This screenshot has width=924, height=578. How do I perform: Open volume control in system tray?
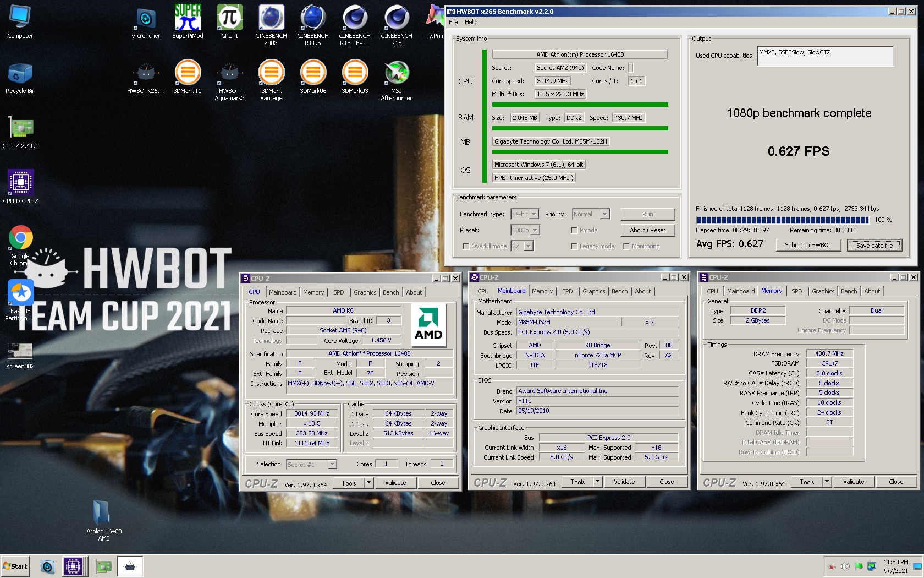click(845, 566)
